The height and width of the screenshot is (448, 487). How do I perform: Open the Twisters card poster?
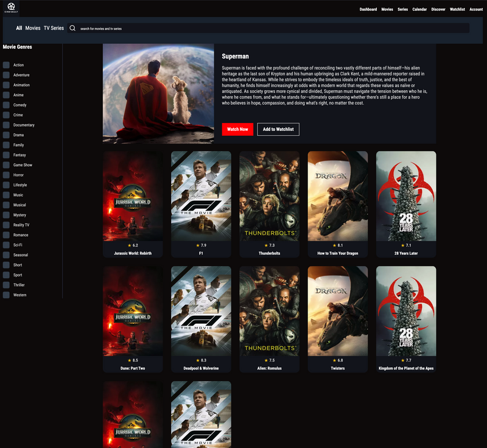coord(338,311)
